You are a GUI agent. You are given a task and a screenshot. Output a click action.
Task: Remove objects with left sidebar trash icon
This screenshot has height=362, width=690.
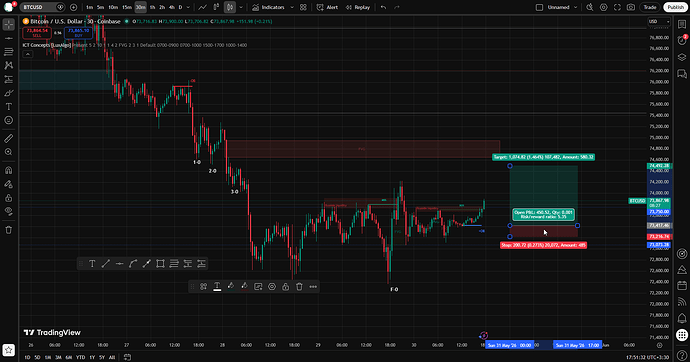point(8,230)
